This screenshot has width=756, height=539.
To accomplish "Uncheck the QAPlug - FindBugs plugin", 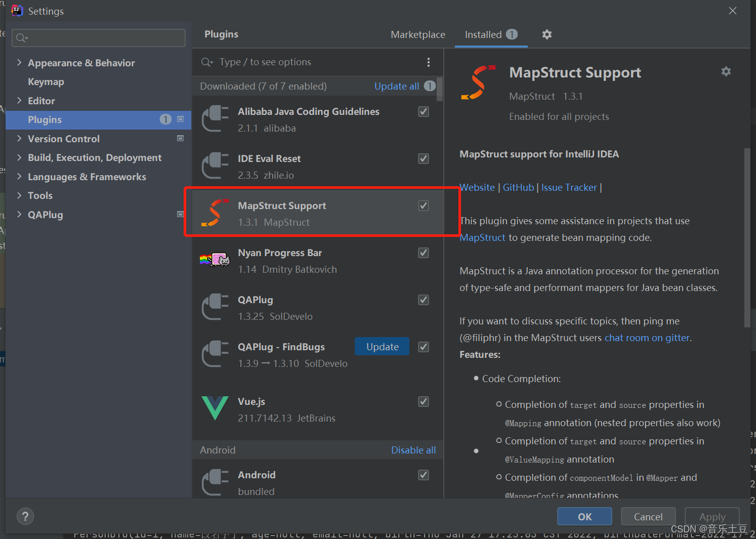I will pyautogui.click(x=424, y=347).
